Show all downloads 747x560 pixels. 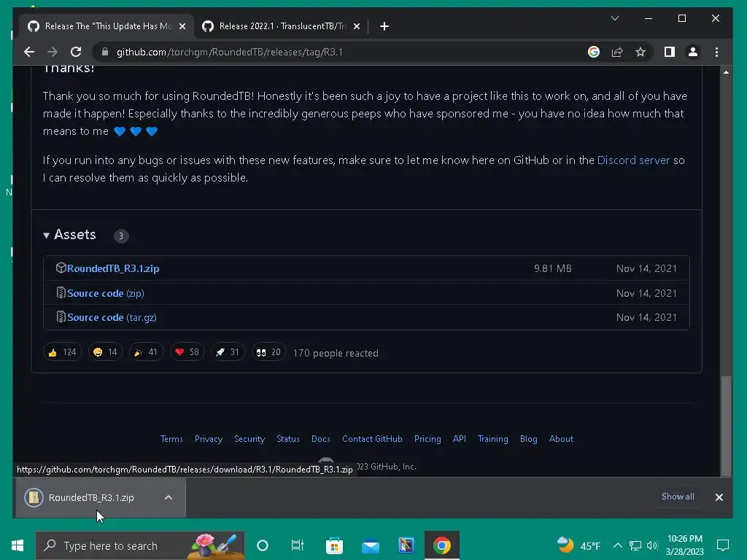coord(678,497)
